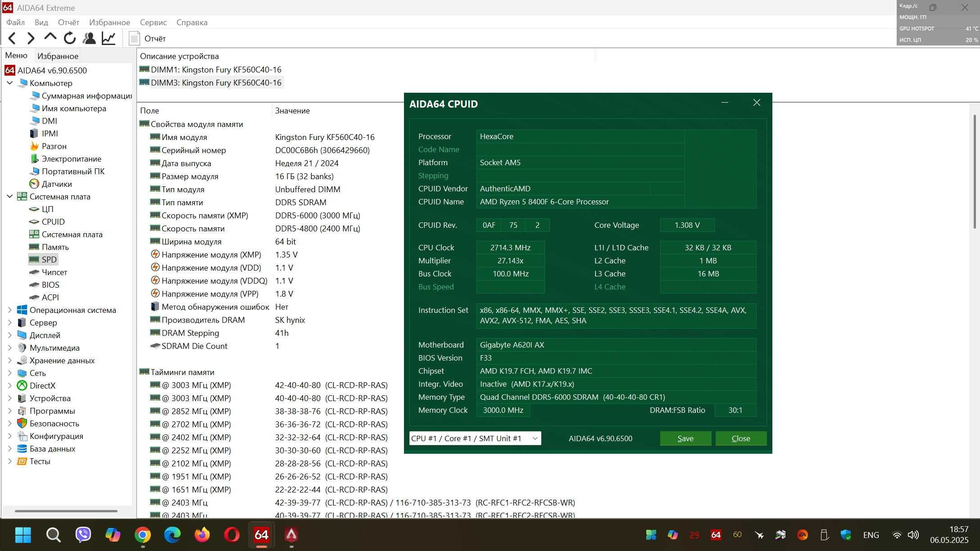Click the volume speaker tray icon
This screenshot has height=551, width=980.
point(913,535)
